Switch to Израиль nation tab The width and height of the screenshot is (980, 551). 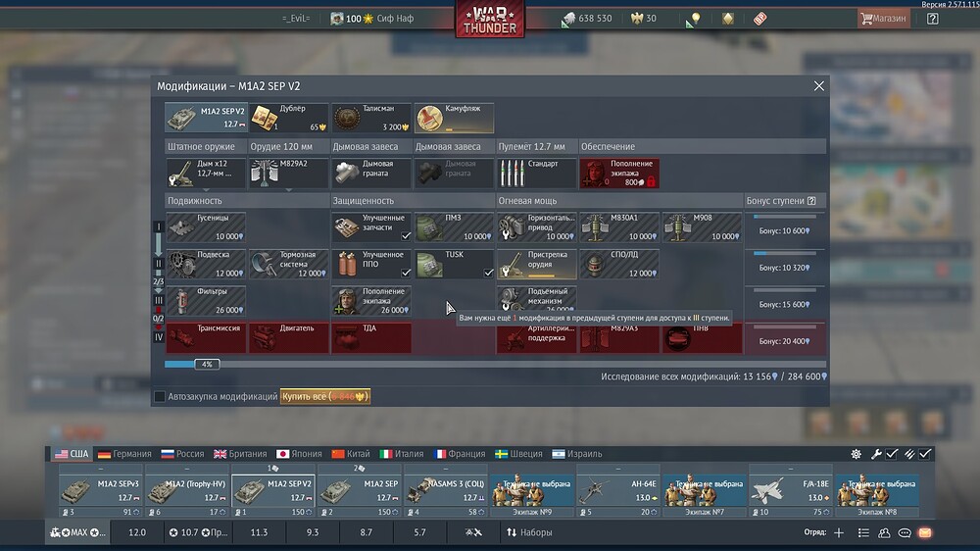click(577, 454)
